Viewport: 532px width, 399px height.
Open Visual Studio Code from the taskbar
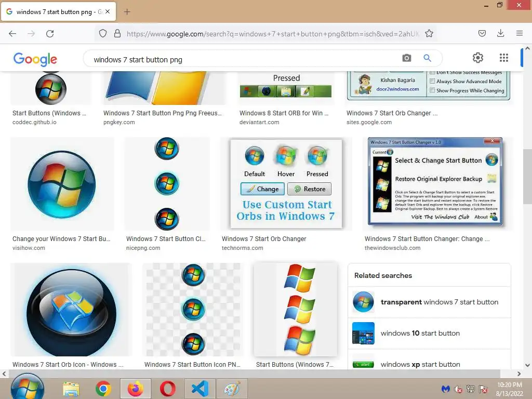pos(200,389)
